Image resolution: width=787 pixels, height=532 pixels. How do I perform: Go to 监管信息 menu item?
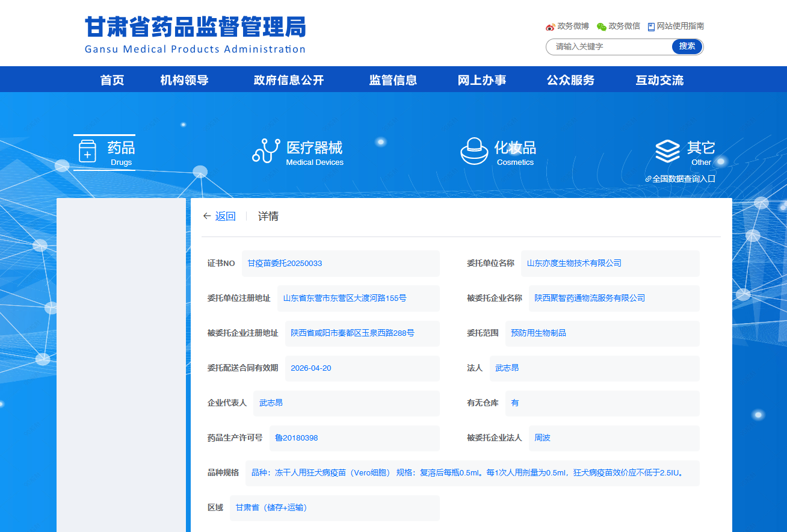pos(393,80)
